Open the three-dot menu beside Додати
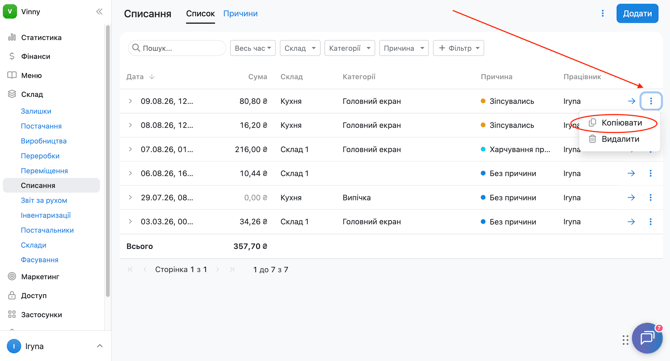 click(x=602, y=14)
